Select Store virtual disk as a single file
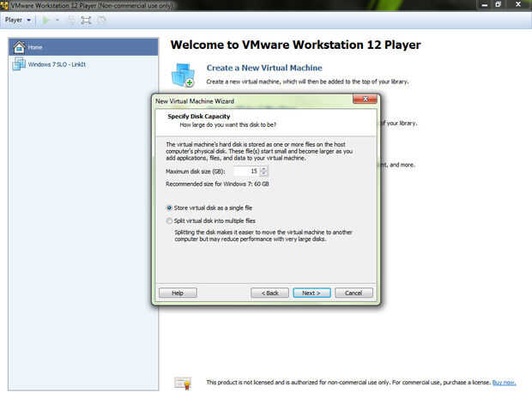 click(x=209, y=208)
